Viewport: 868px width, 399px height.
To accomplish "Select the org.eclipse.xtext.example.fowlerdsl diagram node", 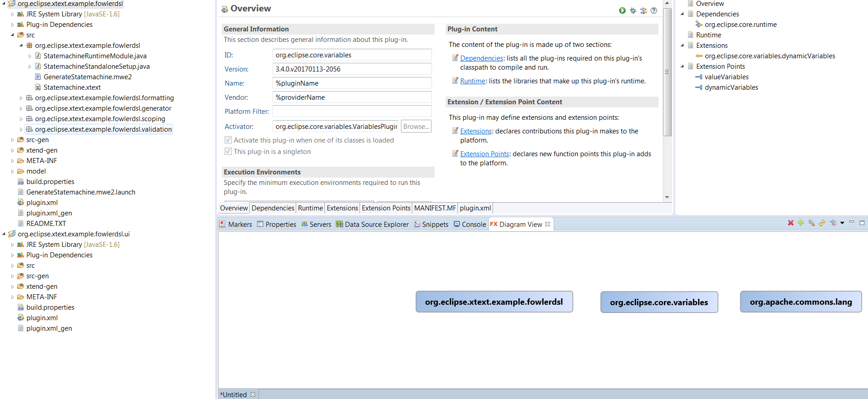I will [x=494, y=302].
